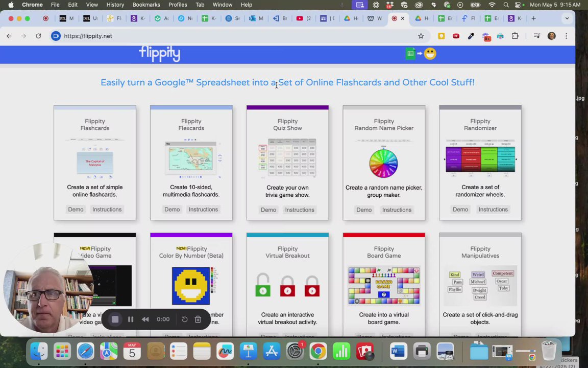The height and width of the screenshot is (368, 588).
Task: Click the Flexcards map thumbnail
Action: click(x=191, y=158)
